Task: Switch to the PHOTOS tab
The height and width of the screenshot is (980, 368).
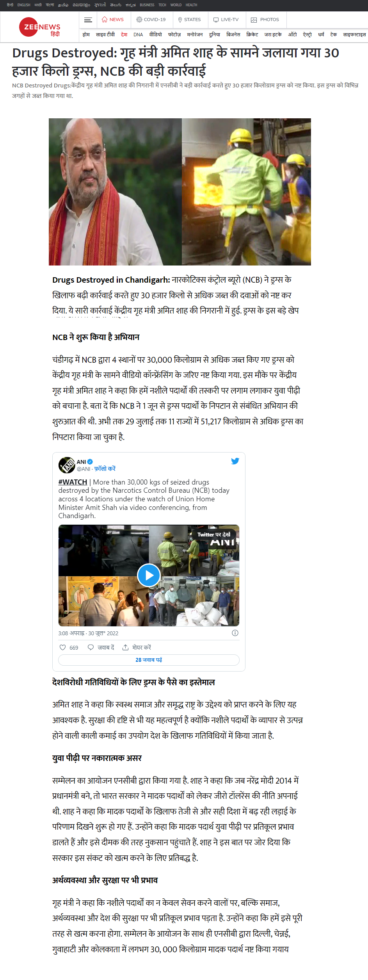Action: coord(265,20)
